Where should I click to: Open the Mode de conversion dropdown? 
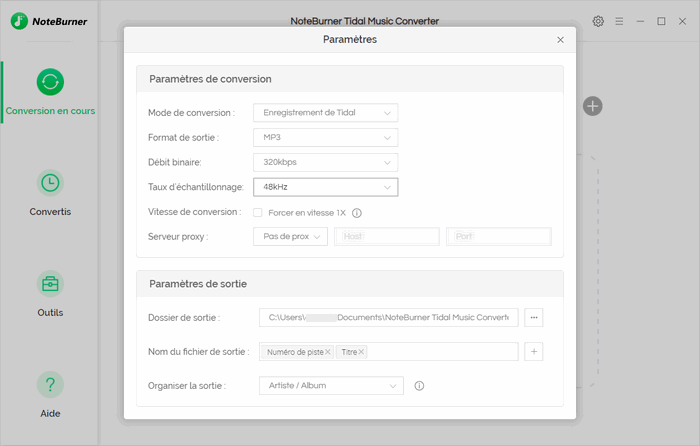pos(325,113)
